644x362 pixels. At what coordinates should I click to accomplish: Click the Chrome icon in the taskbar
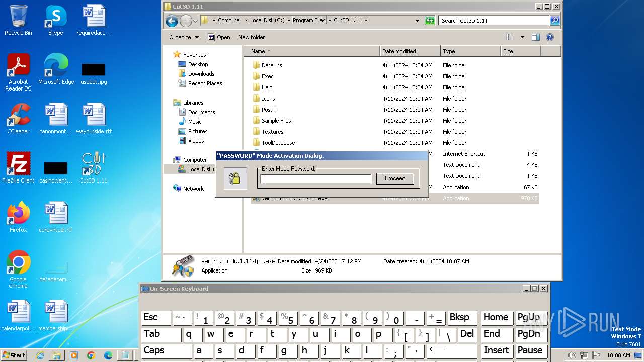[x=91, y=355]
